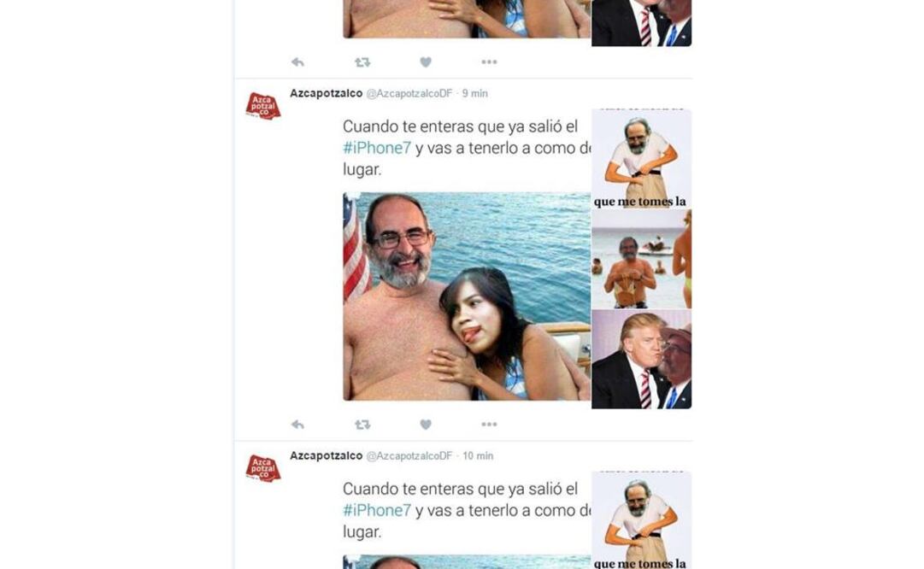Open Azcapotzalco avatar on 10 min tweet

[262, 468]
